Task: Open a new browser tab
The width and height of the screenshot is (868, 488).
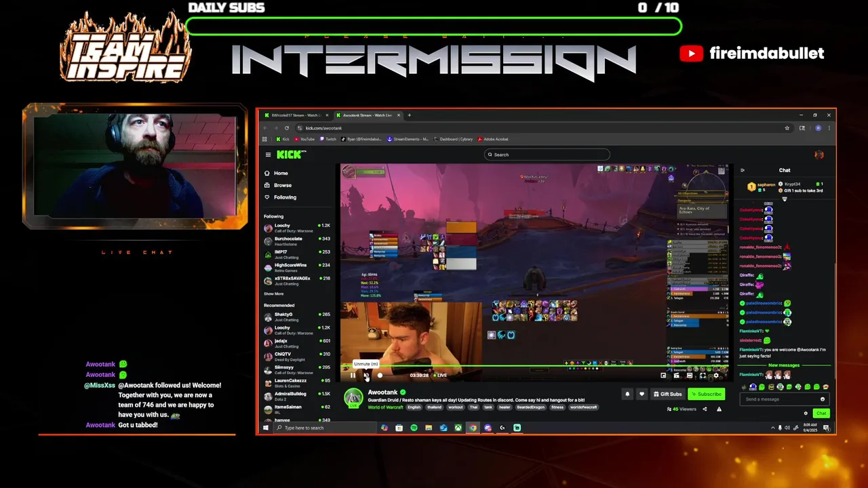Action: [x=410, y=115]
